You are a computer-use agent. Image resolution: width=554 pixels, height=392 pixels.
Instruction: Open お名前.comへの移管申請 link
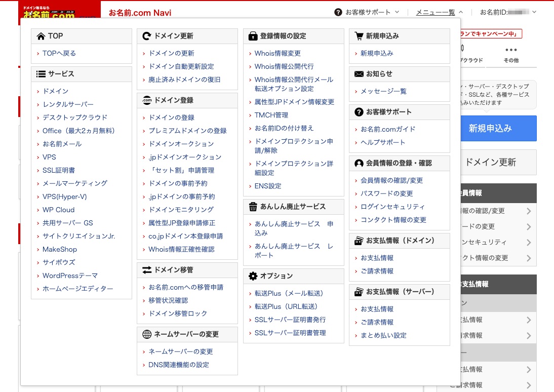(x=186, y=287)
